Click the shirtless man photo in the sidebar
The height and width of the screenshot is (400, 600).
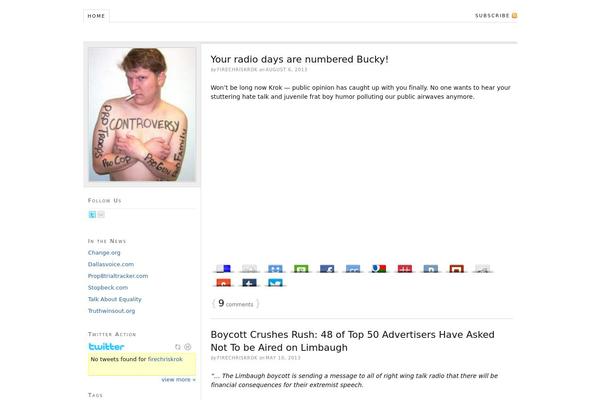(142, 114)
